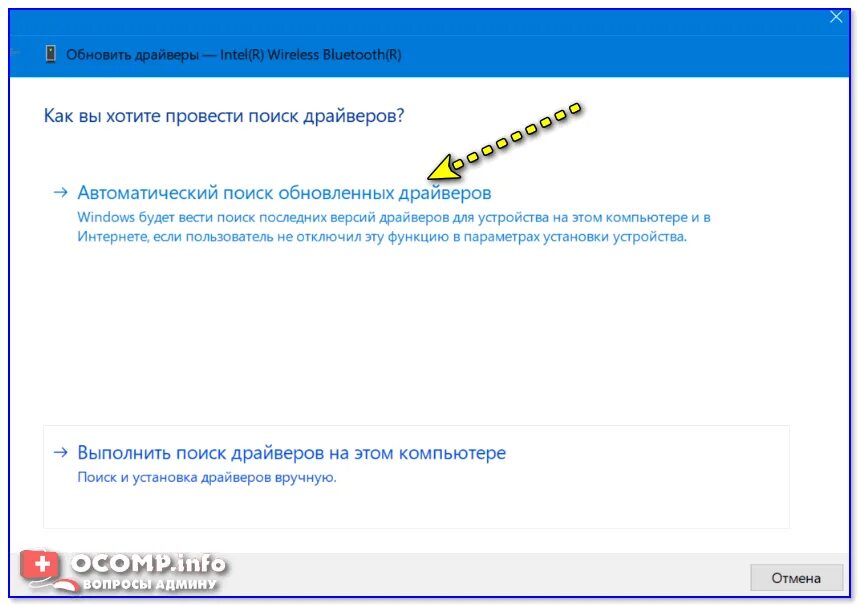Click the description starting 'Windows будет вести поиск'
Viewport: 859px width, 606px height.
[393, 227]
